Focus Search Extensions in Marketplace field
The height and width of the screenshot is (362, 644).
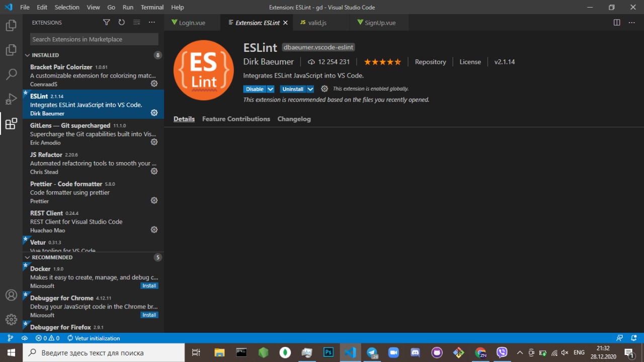[x=94, y=39]
